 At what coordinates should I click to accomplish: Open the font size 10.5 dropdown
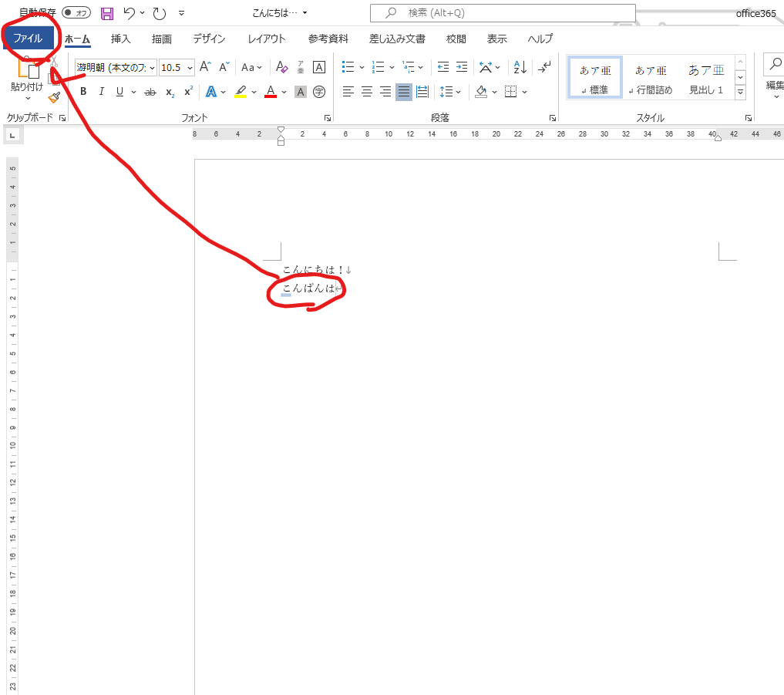(177, 68)
